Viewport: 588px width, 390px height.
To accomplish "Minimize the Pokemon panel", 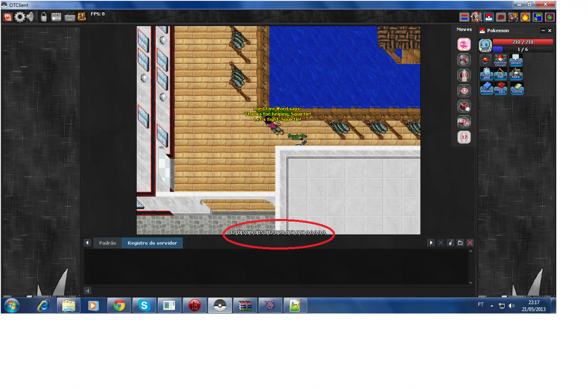I will point(543,30).
